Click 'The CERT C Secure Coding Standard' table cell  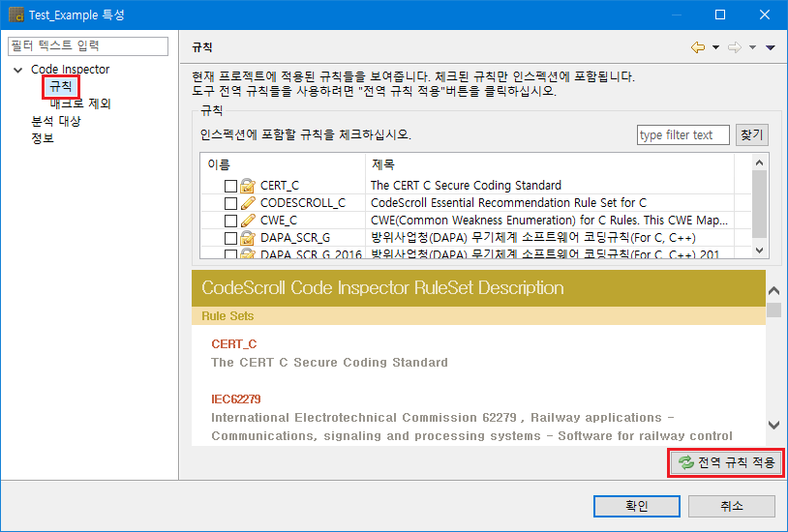tap(466, 186)
